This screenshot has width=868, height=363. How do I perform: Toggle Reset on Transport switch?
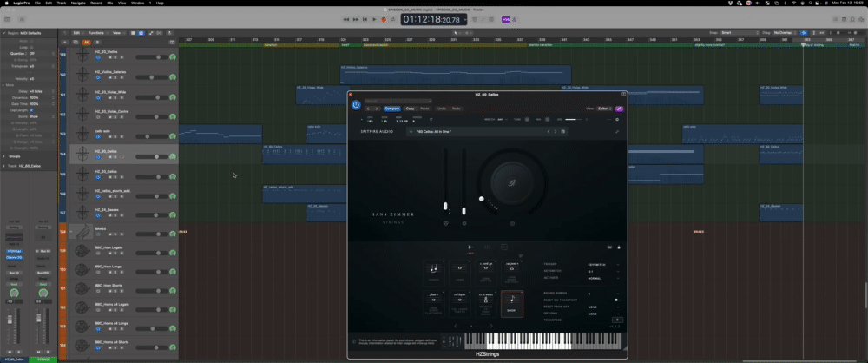(616, 300)
